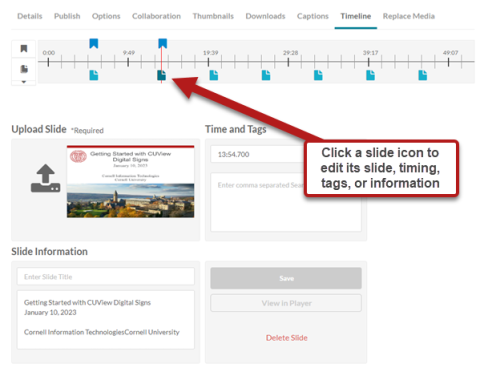480x372 pixels.
Task: Click the Enter Slide Title field
Action: (x=106, y=276)
